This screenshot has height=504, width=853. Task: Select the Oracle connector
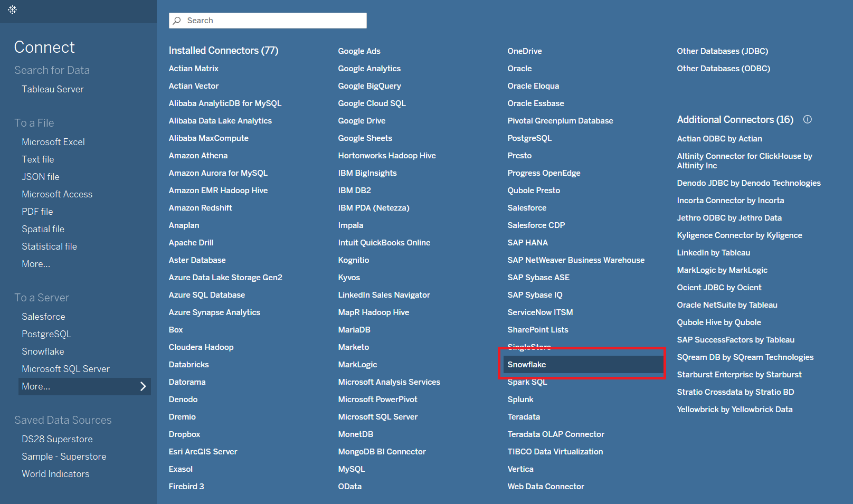520,69
